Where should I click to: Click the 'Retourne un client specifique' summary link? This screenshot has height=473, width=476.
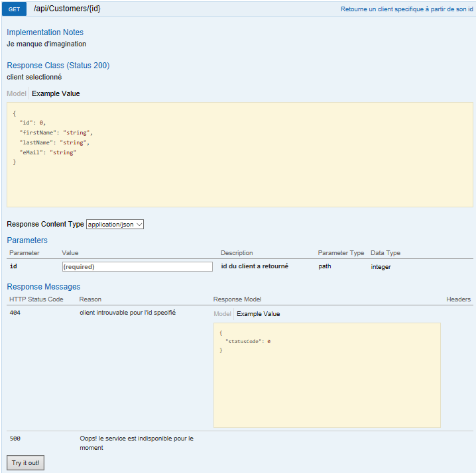click(x=406, y=9)
